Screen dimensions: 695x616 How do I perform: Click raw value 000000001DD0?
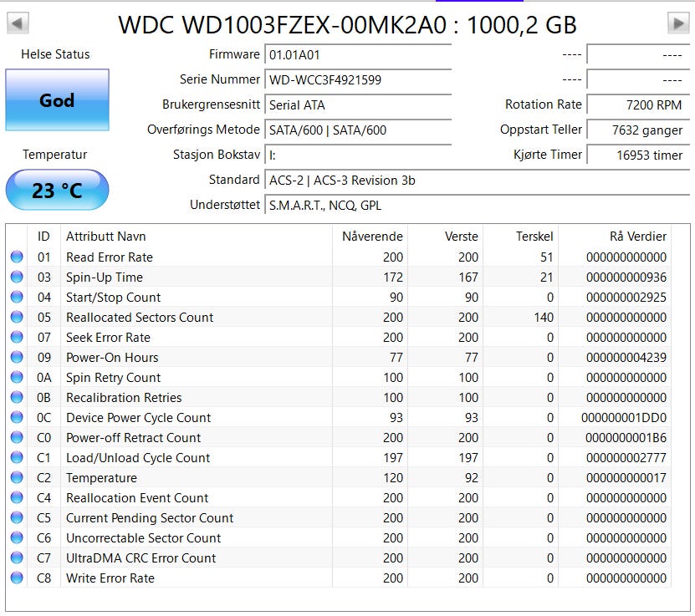click(x=624, y=418)
